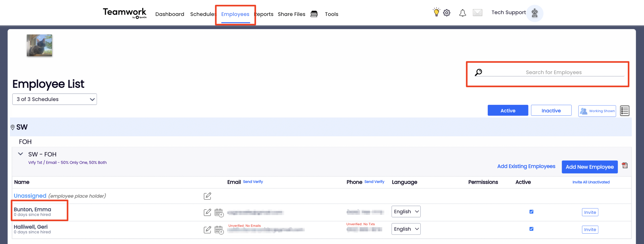Click Invite for Bunton, Emma
This screenshot has width=644, height=244.
click(590, 212)
